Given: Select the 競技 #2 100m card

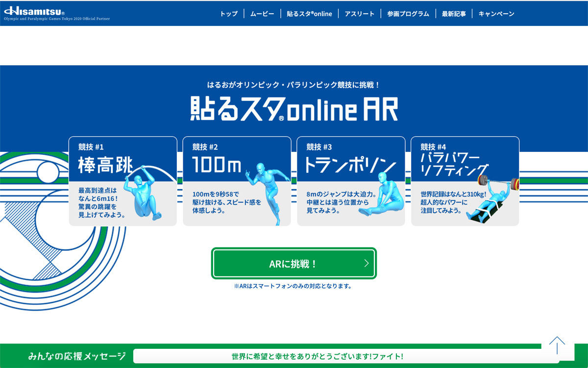Looking at the screenshot, I should coord(237,181).
